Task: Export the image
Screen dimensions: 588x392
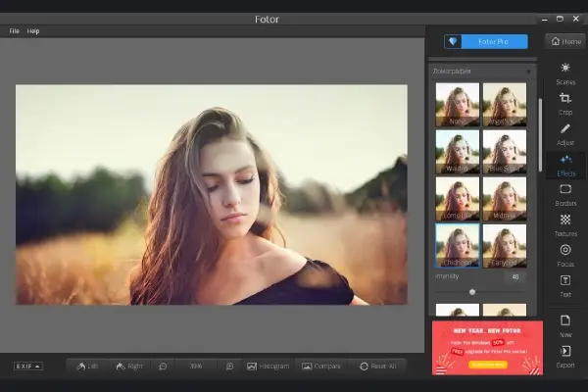Action: click(565, 357)
